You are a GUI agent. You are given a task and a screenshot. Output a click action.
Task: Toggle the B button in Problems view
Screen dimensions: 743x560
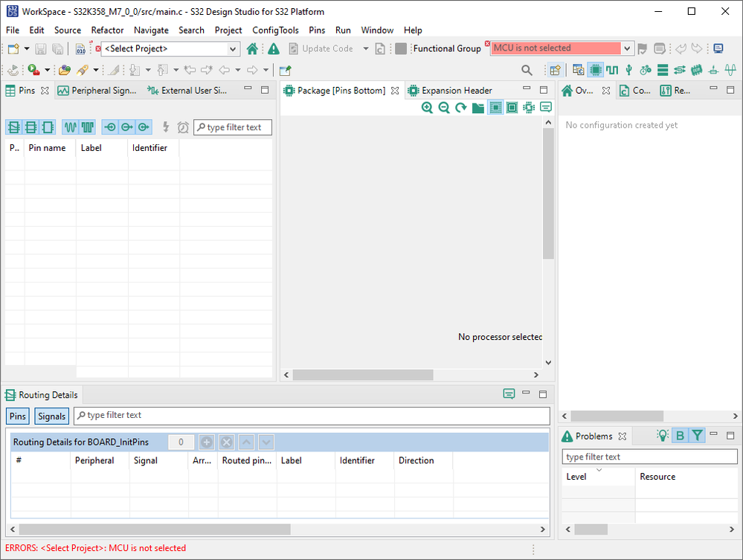click(680, 435)
